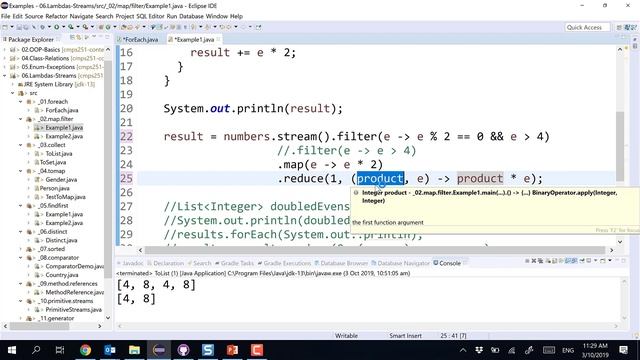The image size is (640, 360).
Task: Click the Clear Console icon
Action: coord(548,260)
